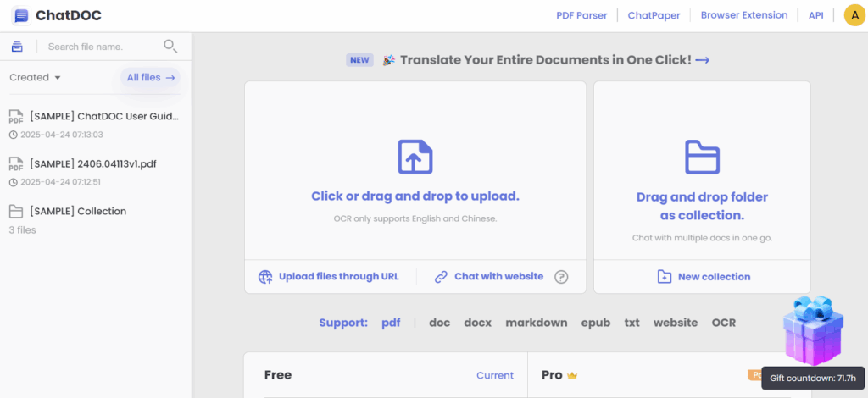Click OCR only supports English and Chinese
Image resolution: width=868 pixels, height=398 pixels.
[415, 218]
